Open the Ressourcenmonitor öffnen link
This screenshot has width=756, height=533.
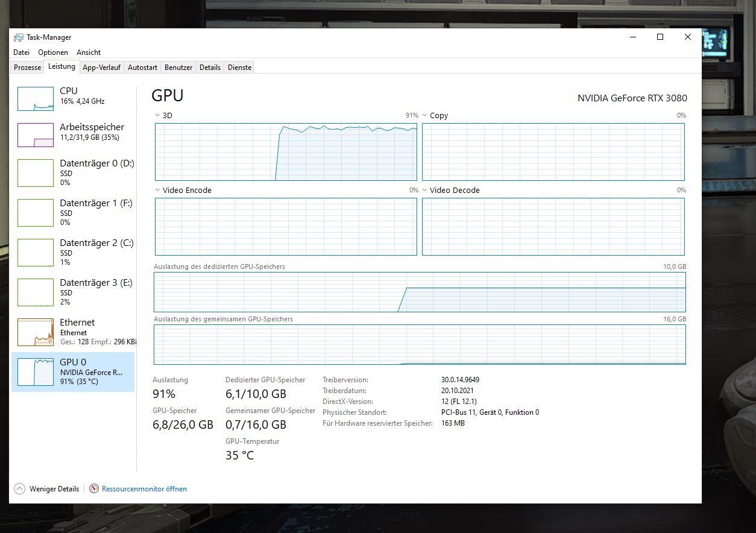tap(144, 489)
